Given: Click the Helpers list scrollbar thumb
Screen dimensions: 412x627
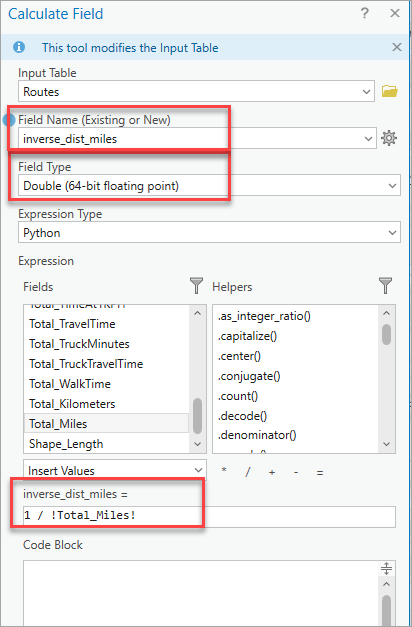Looking at the screenshot, I should click(x=386, y=334).
